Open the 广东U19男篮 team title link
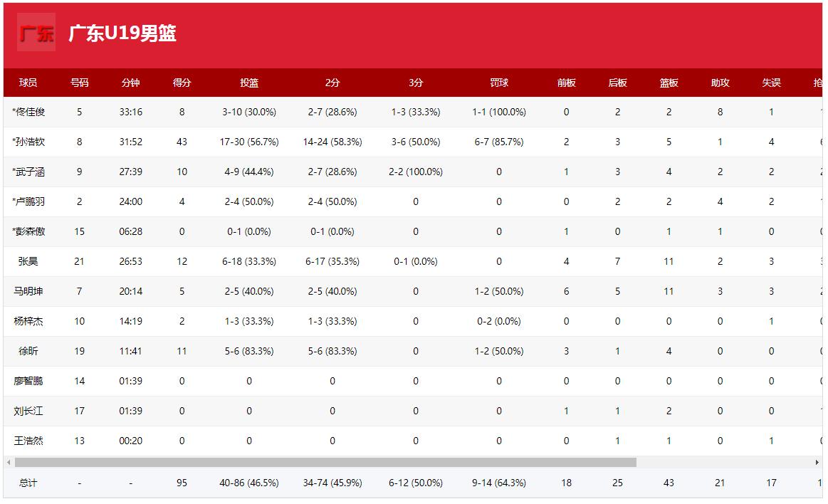828x504 pixels. click(x=122, y=33)
